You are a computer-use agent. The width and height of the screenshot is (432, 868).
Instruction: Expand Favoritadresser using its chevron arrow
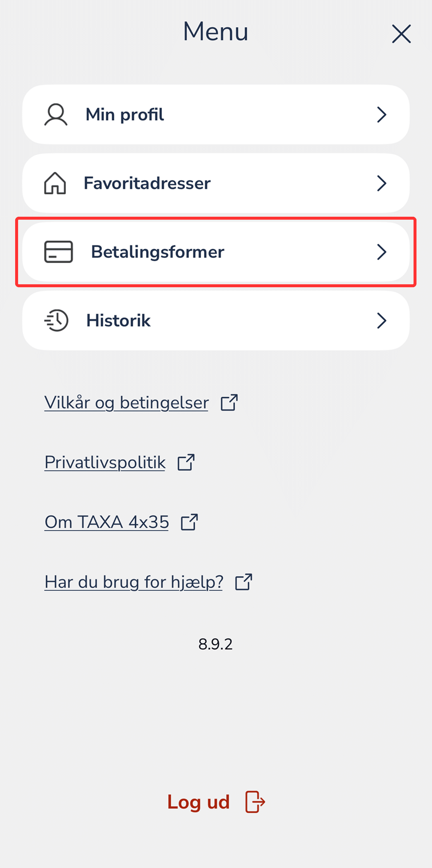[x=381, y=183]
